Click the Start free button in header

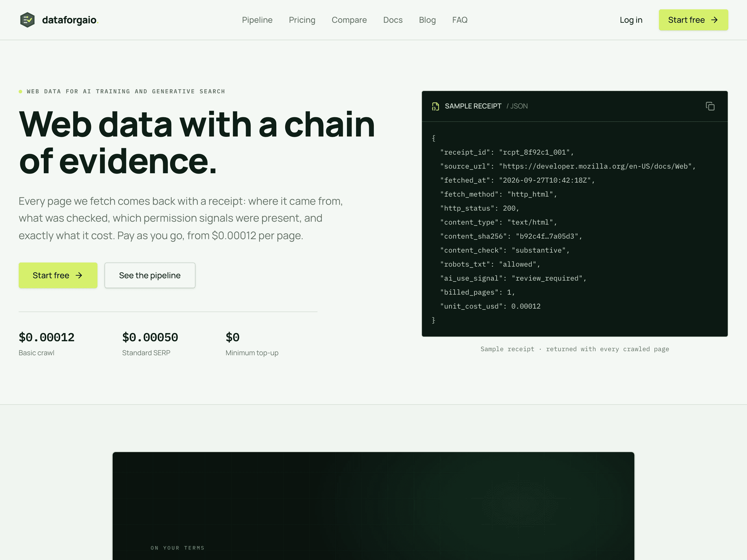(x=693, y=20)
